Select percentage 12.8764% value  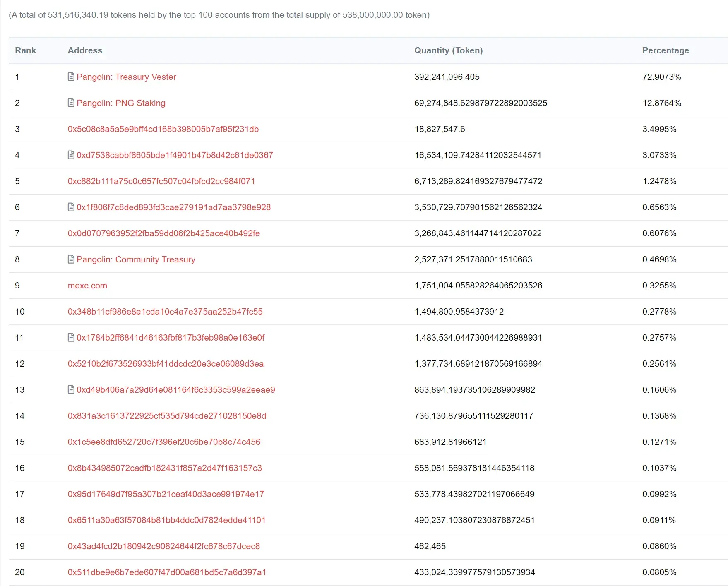[x=662, y=103]
